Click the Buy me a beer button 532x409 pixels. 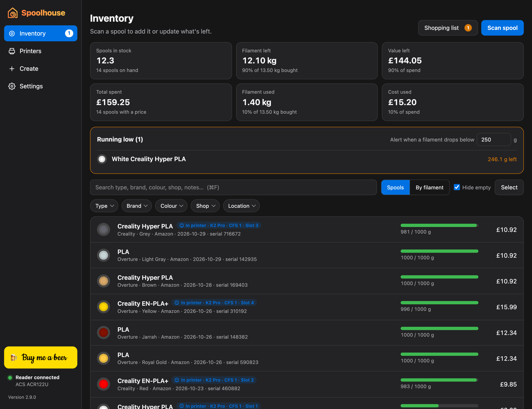pyautogui.click(x=41, y=357)
